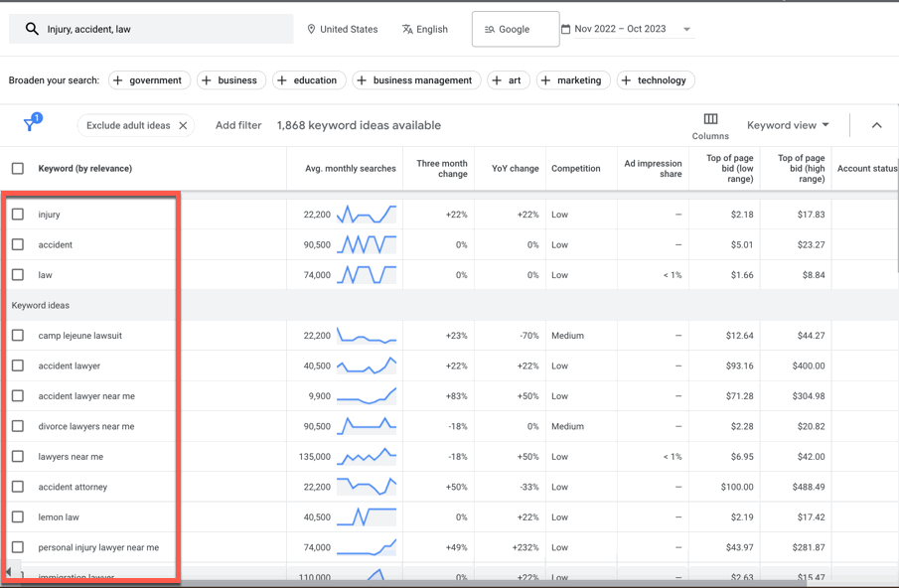Open the Columns layout icon

(710, 119)
